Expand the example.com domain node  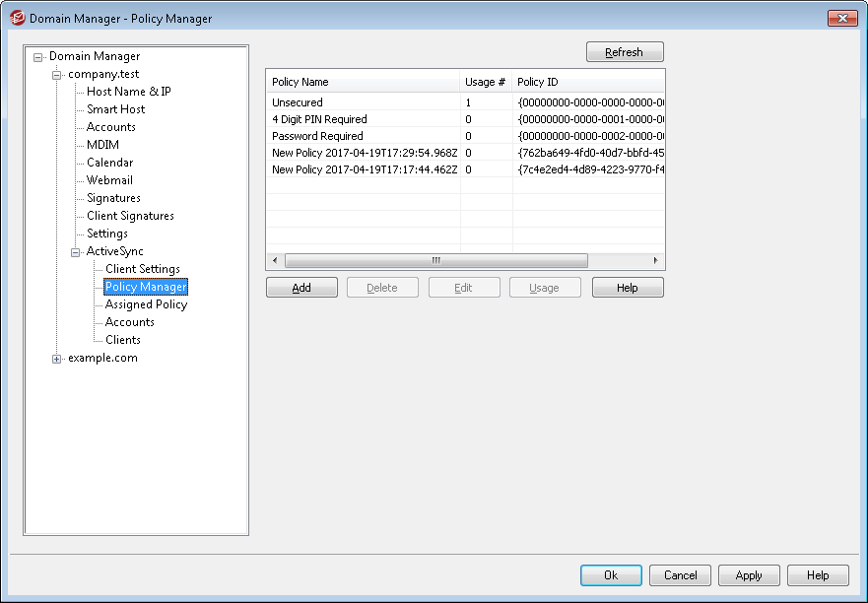coord(57,359)
